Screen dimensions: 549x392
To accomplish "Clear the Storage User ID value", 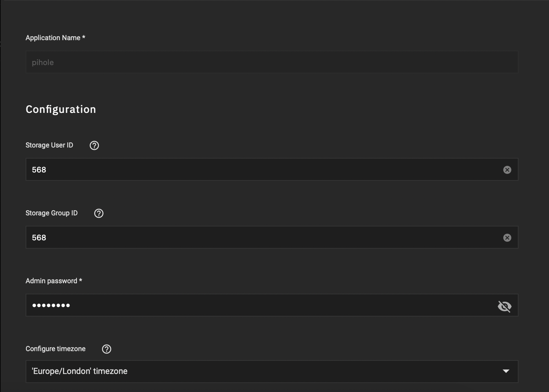I will [507, 170].
